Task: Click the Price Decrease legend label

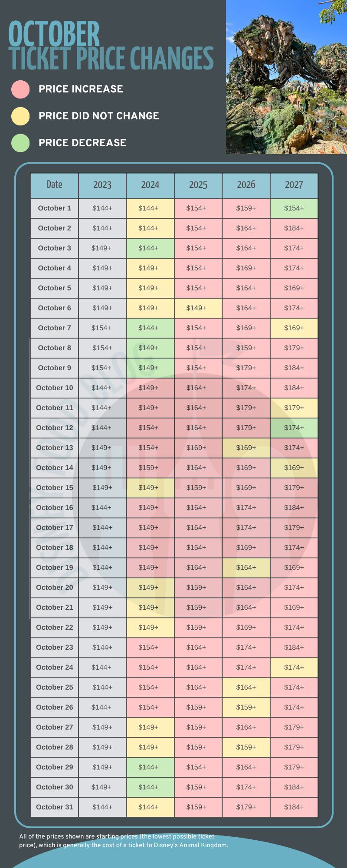Action: (82, 143)
